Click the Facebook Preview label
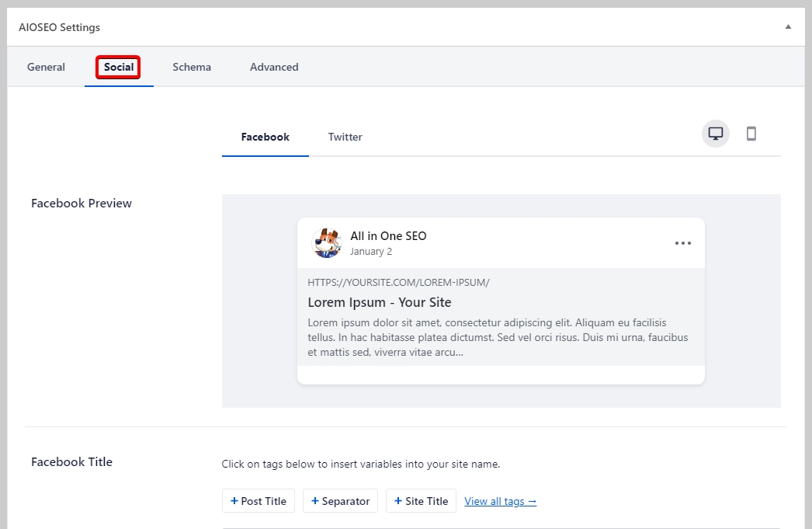812x529 pixels. [x=82, y=203]
